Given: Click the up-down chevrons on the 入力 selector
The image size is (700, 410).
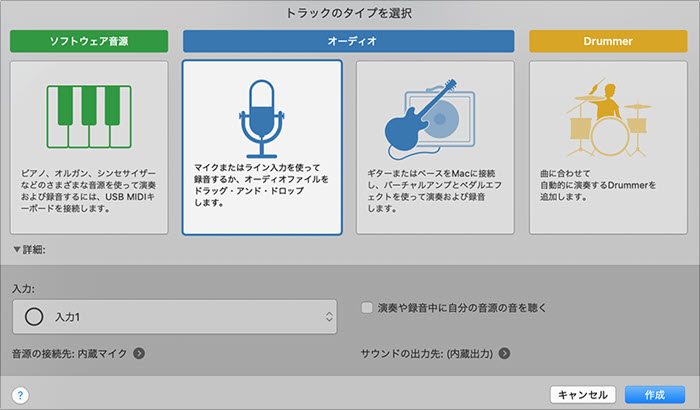Looking at the screenshot, I should pos(329,317).
